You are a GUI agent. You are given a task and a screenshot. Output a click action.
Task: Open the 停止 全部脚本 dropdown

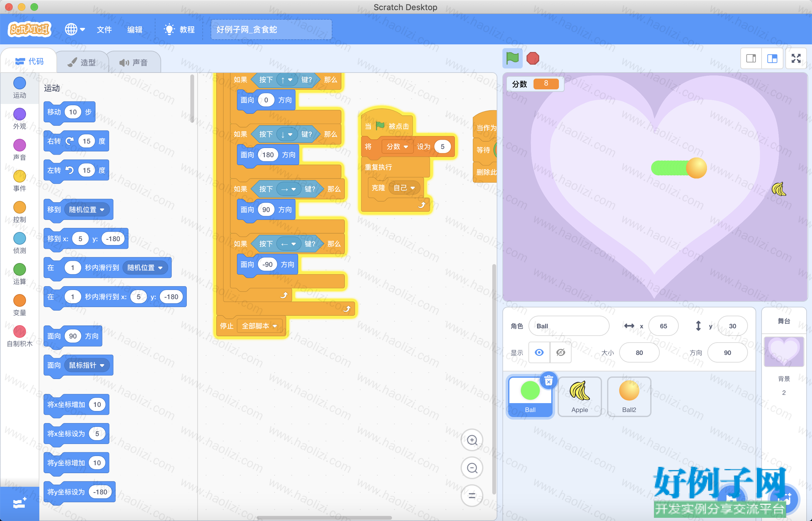259,326
